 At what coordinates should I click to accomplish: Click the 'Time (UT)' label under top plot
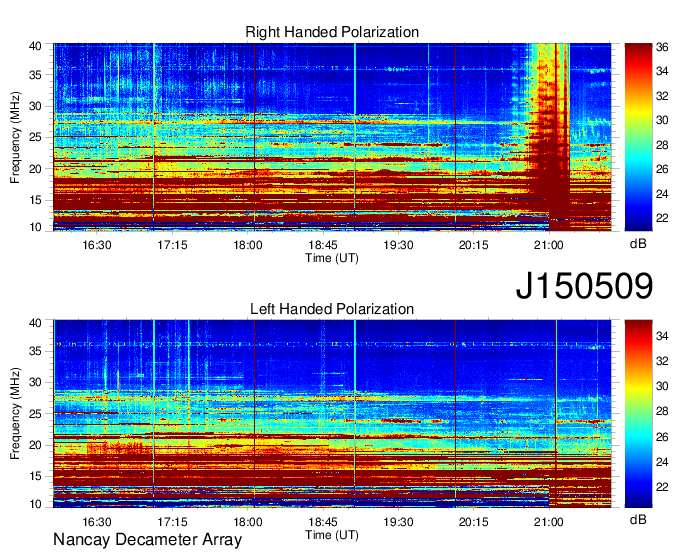[332, 258]
